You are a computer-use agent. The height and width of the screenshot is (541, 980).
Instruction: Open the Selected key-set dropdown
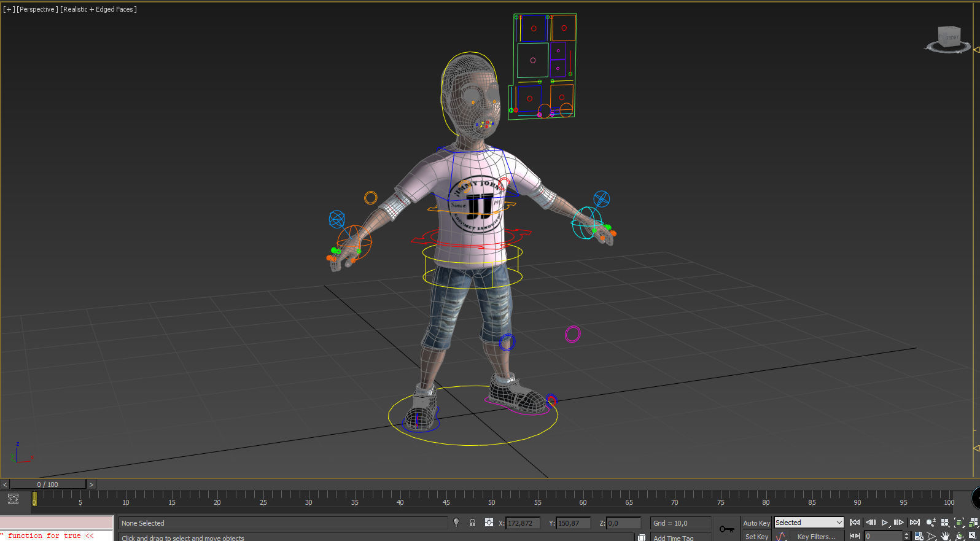(x=809, y=523)
